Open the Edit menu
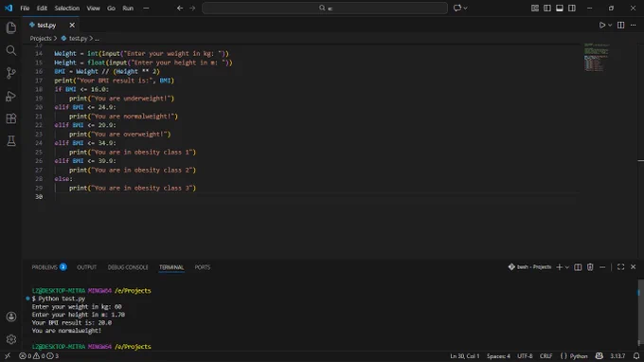Screen dimensions: 644x362 pyautogui.click(x=42, y=8)
